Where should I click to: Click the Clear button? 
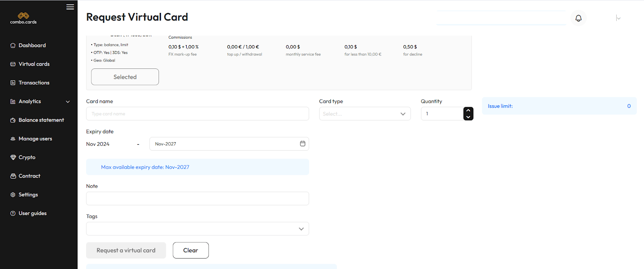[x=190, y=250]
